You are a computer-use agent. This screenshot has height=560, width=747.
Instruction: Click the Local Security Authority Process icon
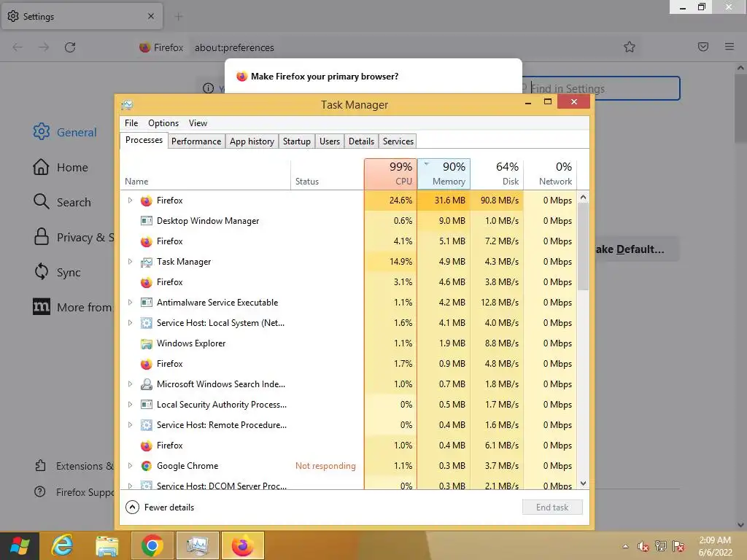(146, 405)
